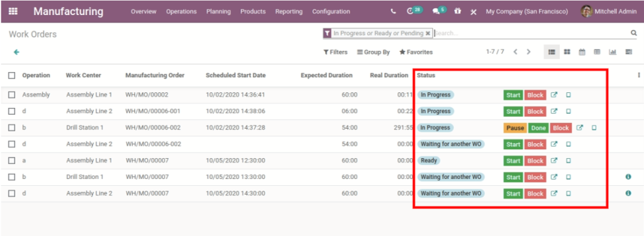Click the info icon on the 14:30:00 row
This screenshot has height=236, width=644.
click(628, 193)
